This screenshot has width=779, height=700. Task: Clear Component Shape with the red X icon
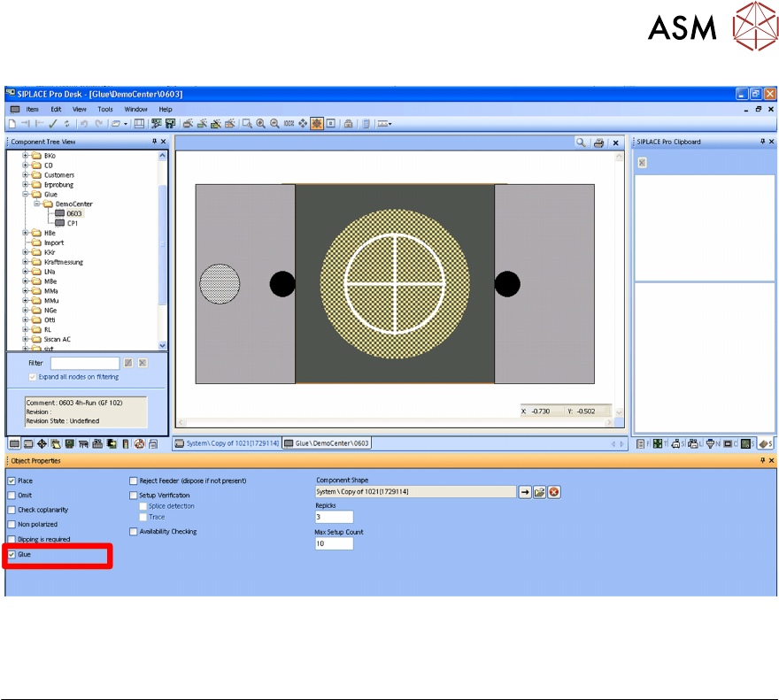coord(554,492)
